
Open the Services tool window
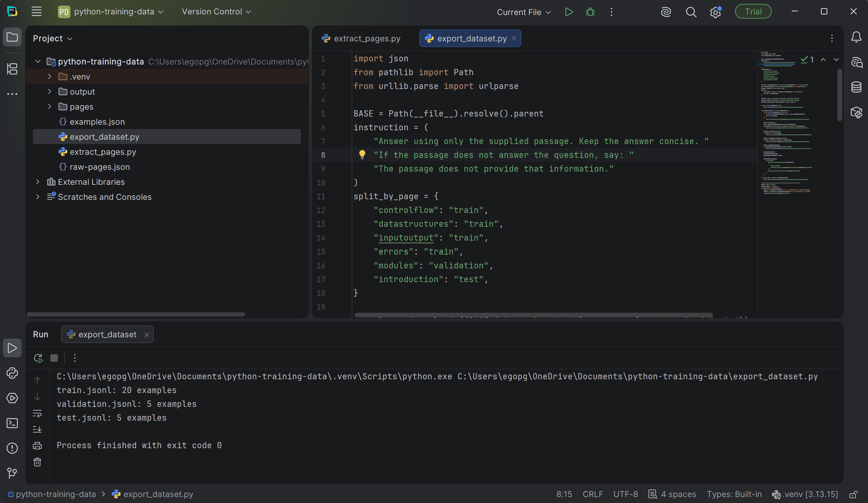(12, 398)
